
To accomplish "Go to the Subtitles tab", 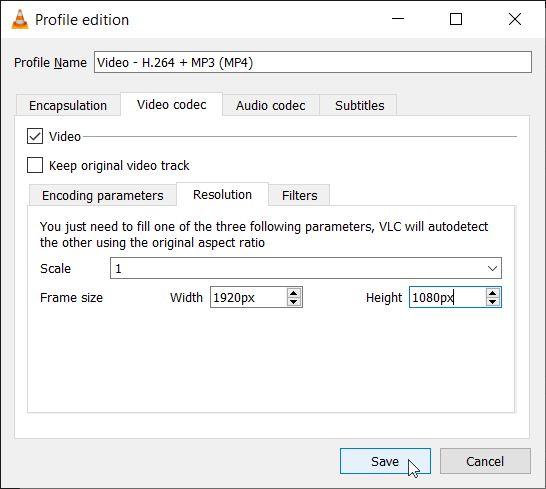I will 359,105.
